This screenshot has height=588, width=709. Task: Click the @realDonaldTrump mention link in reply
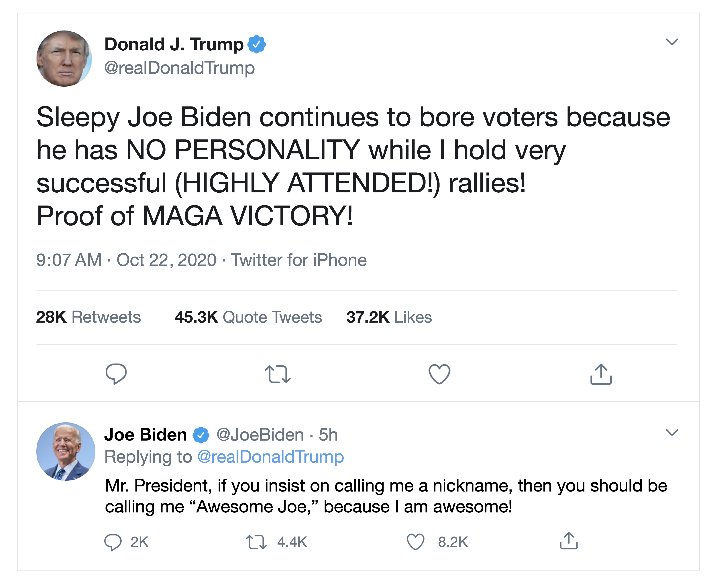(x=270, y=457)
